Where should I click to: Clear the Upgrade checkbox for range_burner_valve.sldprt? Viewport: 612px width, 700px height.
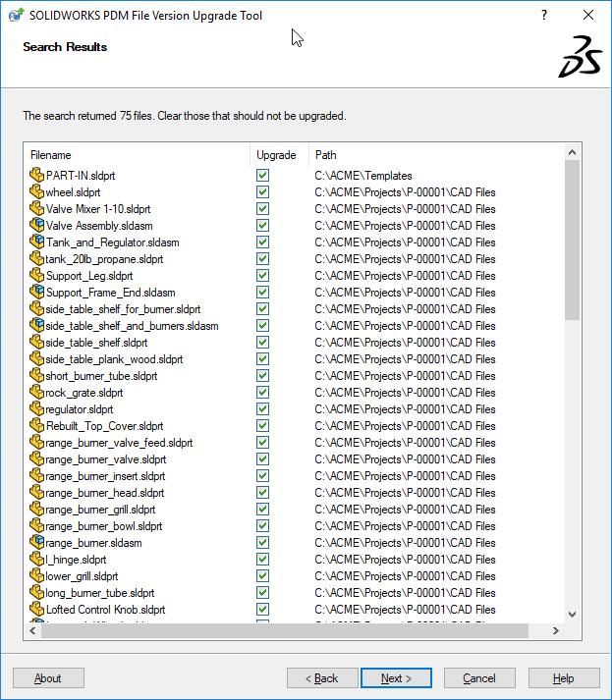coord(262,459)
